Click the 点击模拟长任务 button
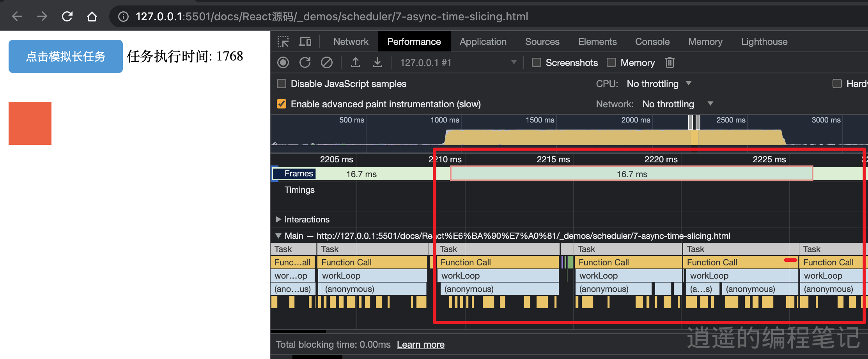Image resolution: width=868 pixels, height=359 pixels. [66, 56]
